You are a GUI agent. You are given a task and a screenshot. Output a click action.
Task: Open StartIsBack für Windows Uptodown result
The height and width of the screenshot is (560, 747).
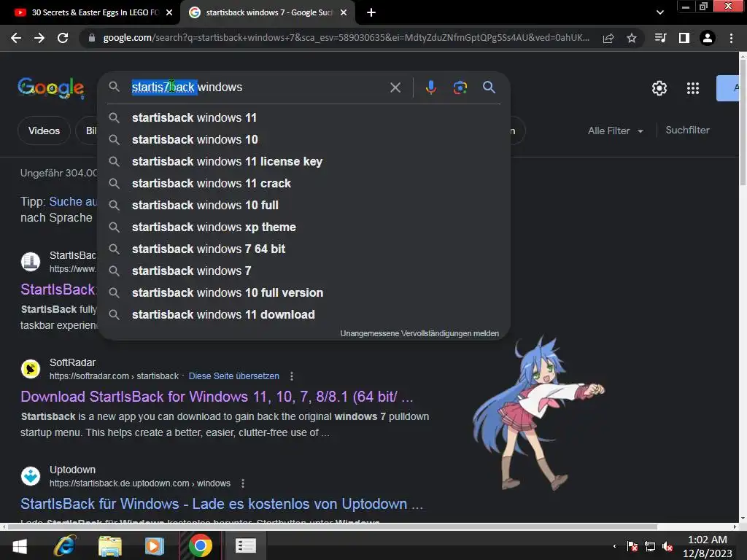[222, 504]
